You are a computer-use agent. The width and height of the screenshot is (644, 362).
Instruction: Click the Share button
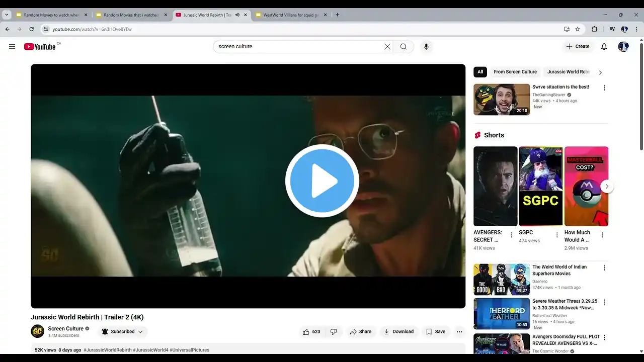point(361,331)
